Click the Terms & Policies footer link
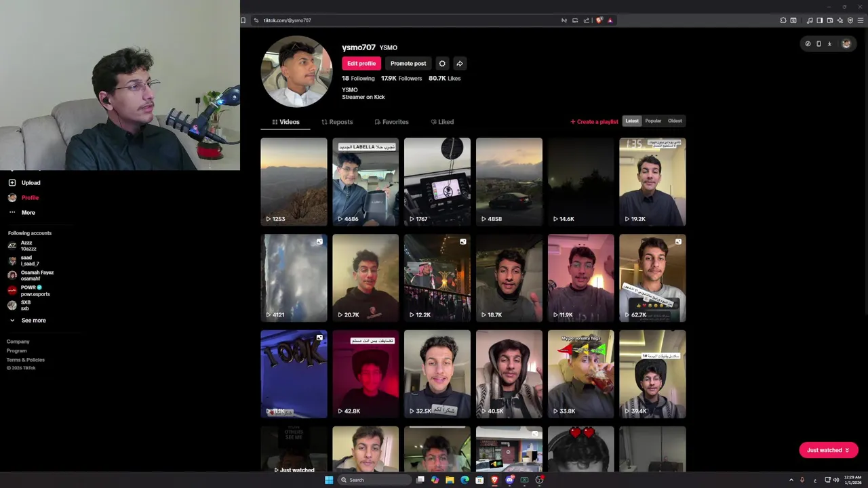The width and height of the screenshot is (868, 488). point(26,359)
